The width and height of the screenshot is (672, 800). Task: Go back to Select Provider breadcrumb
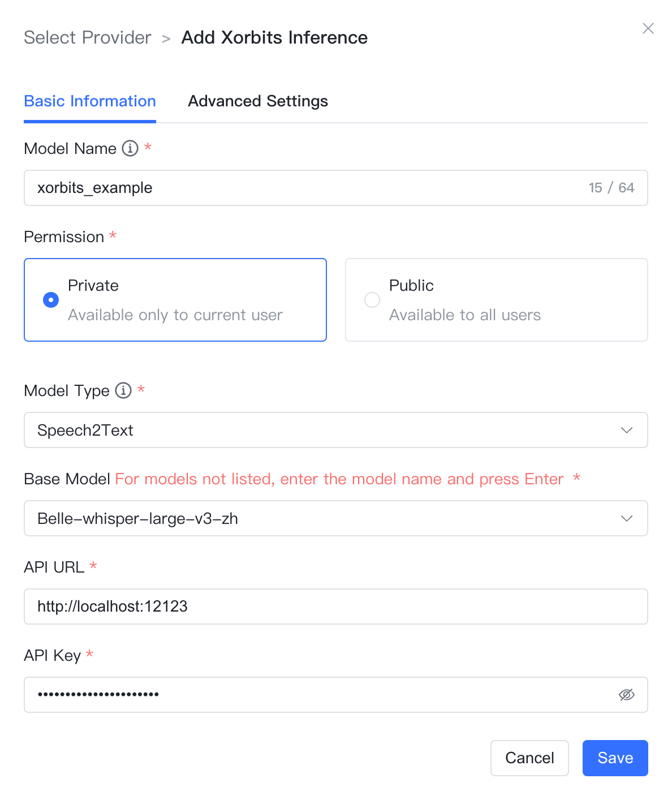88,37
